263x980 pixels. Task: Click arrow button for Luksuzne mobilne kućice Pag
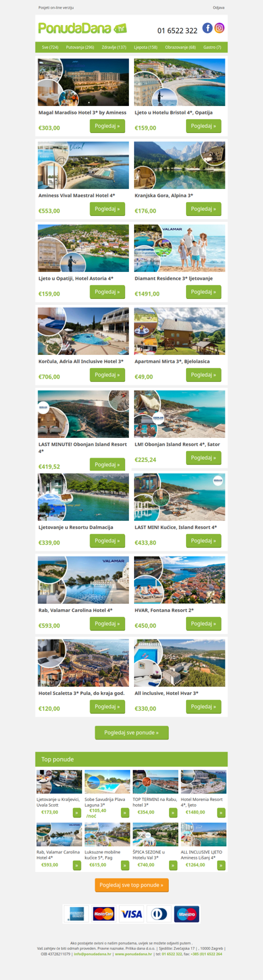126,865
